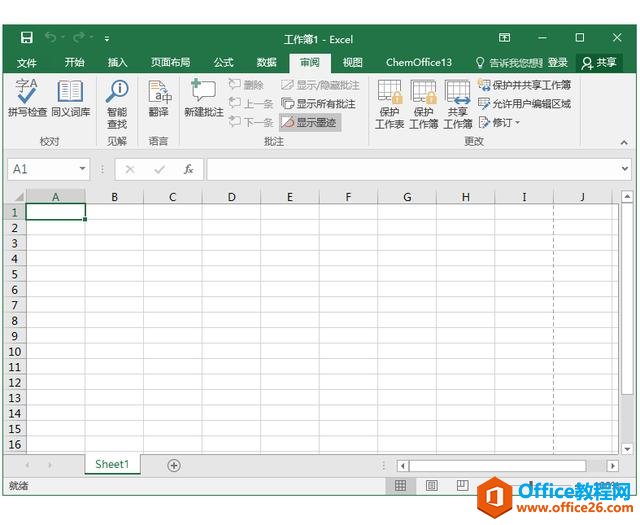Open the Name Box dropdown arrow
The width and height of the screenshot is (640, 525).
coord(82,168)
